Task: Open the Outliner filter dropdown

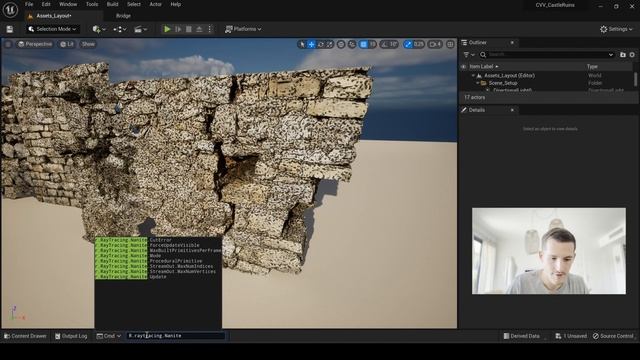Action: pos(469,55)
